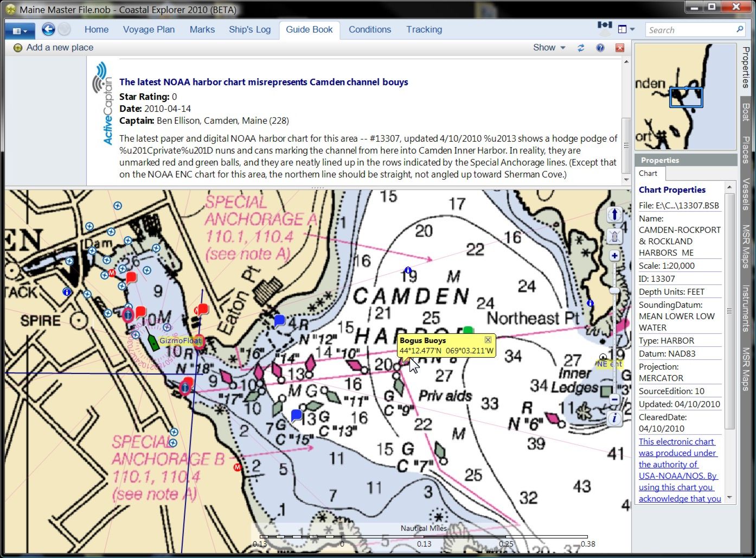Open the Voyage Plan tab
The width and height of the screenshot is (756, 558).
pos(149,30)
